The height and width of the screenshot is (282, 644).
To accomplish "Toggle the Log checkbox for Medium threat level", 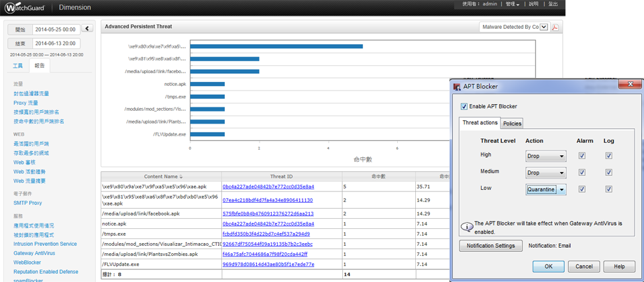I will coord(608,173).
